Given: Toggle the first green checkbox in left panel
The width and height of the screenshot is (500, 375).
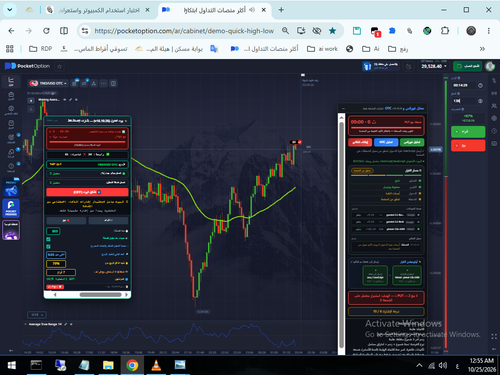Looking at the screenshot, I should pyautogui.click(x=48, y=239).
